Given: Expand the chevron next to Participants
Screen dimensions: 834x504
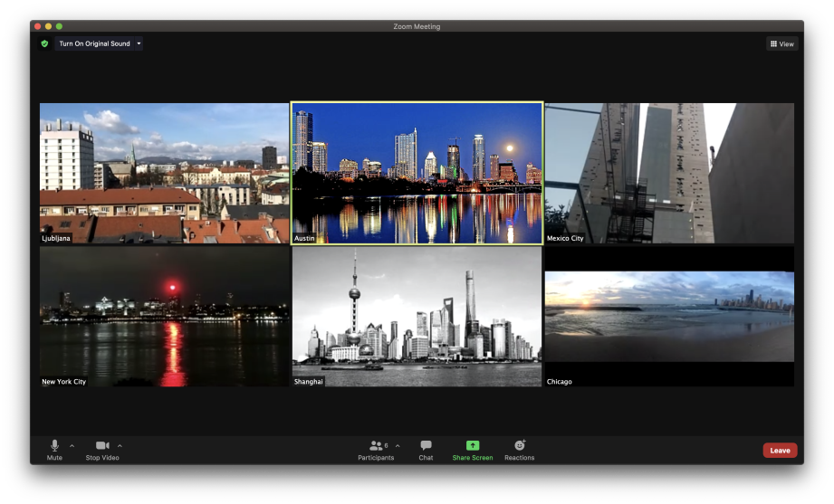Looking at the screenshot, I should point(398,445).
